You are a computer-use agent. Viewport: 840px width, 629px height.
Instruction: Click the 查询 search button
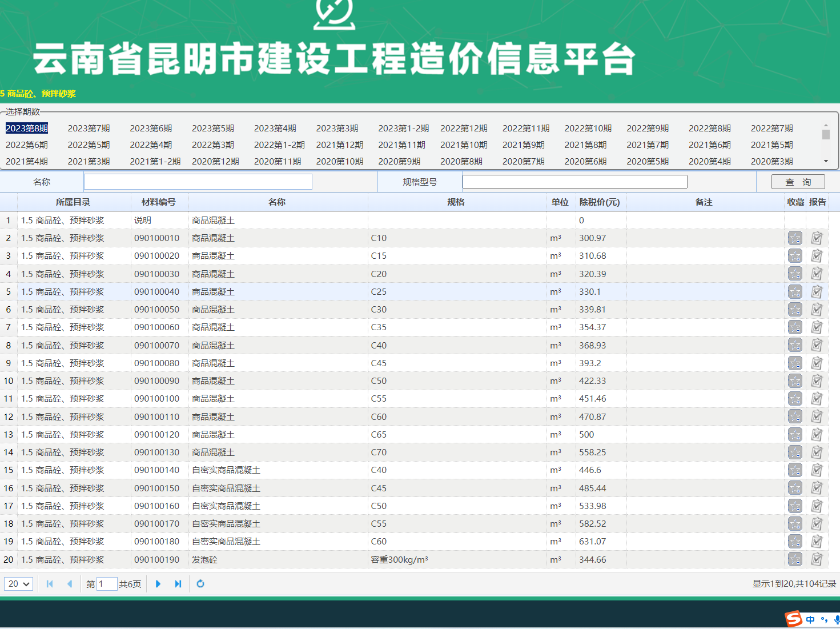(x=798, y=182)
